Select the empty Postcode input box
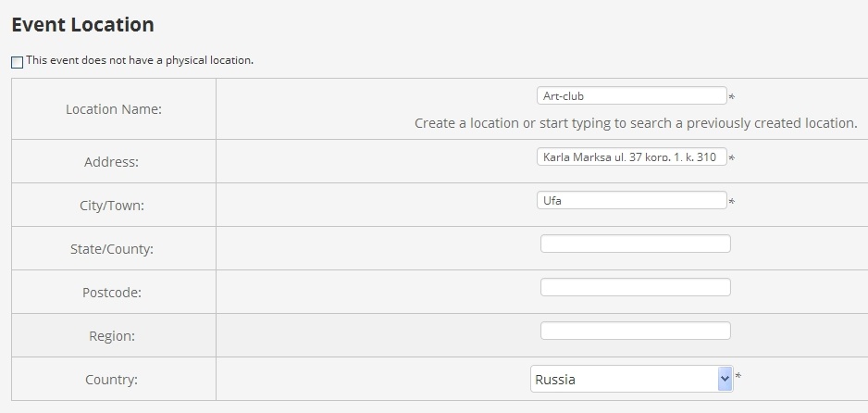The height and width of the screenshot is (413, 868). (x=635, y=287)
